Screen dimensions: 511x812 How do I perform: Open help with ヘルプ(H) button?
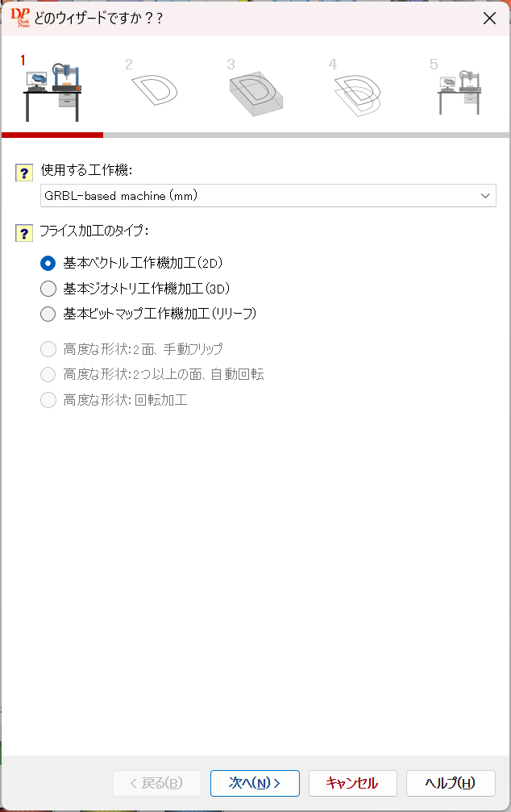click(451, 783)
